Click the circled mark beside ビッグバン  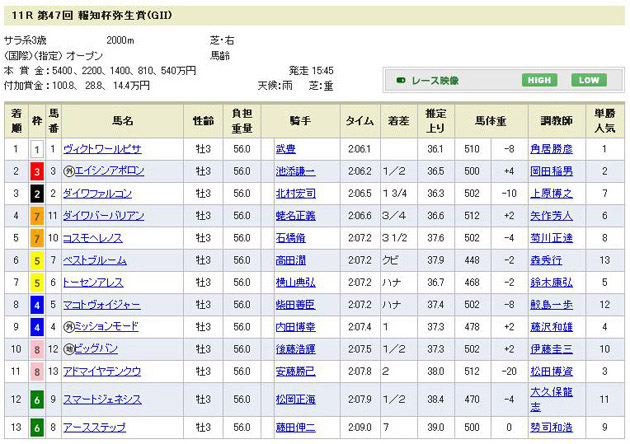[68, 349]
